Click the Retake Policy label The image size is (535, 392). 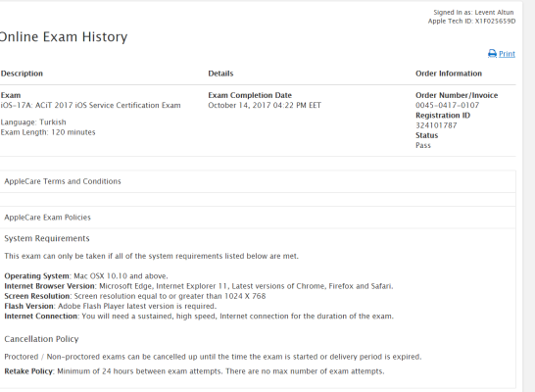(29, 371)
